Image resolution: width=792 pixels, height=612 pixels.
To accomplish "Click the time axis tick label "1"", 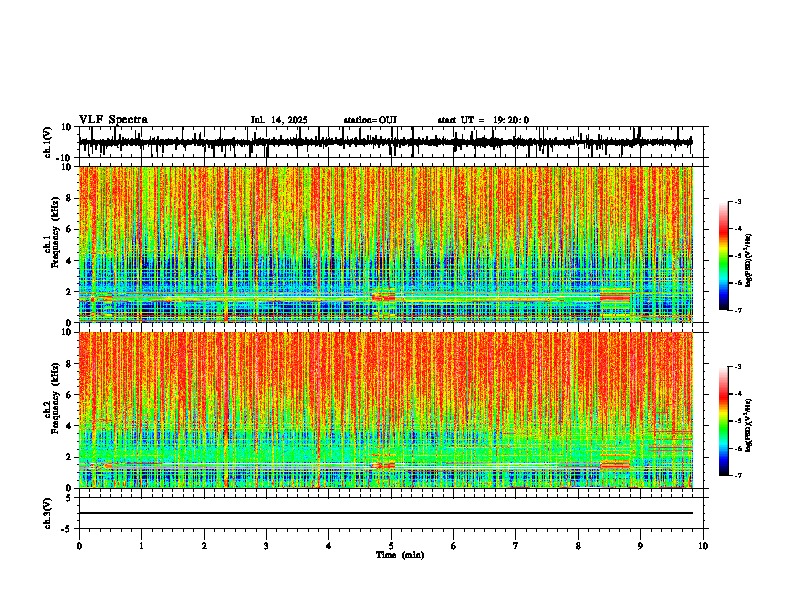I will click(141, 546).
